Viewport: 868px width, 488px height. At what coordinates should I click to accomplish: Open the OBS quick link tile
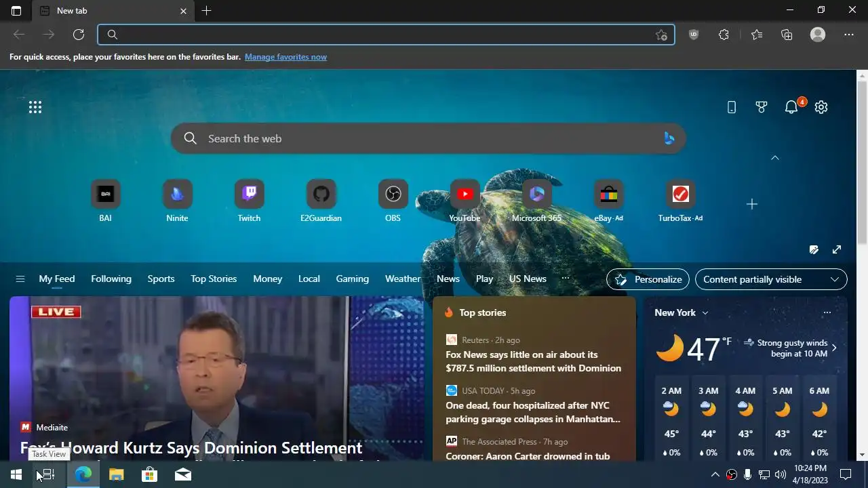coord(393,201)
